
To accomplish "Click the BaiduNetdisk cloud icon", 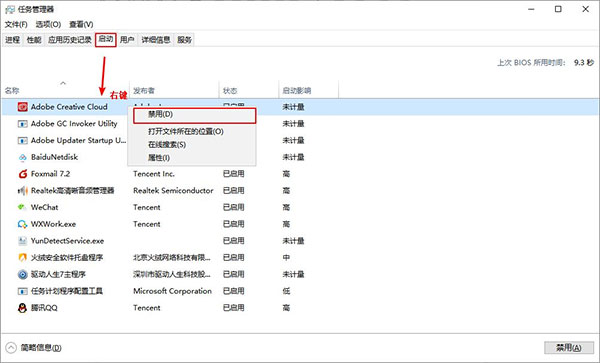I will click(23, 157).
